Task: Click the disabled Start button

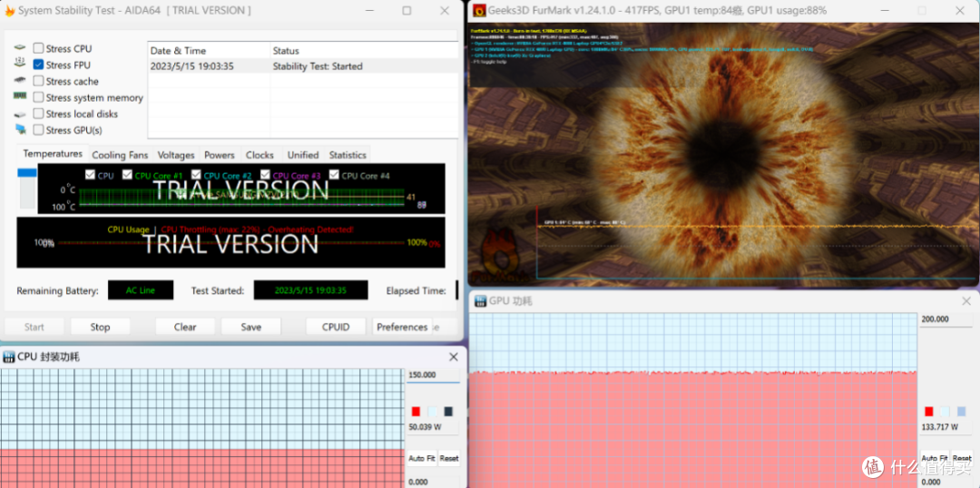Action: click(34, 327)
